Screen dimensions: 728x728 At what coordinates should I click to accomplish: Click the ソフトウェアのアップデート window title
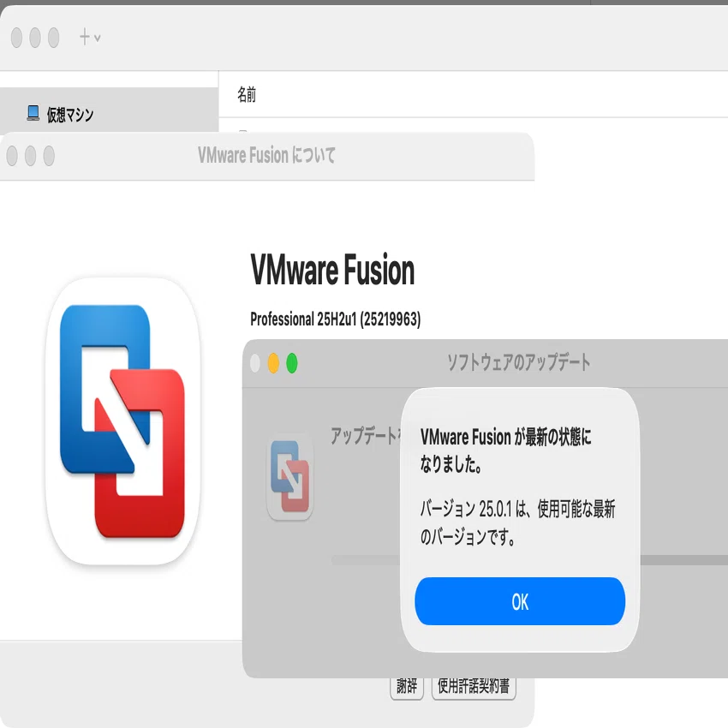coord(519,362)
